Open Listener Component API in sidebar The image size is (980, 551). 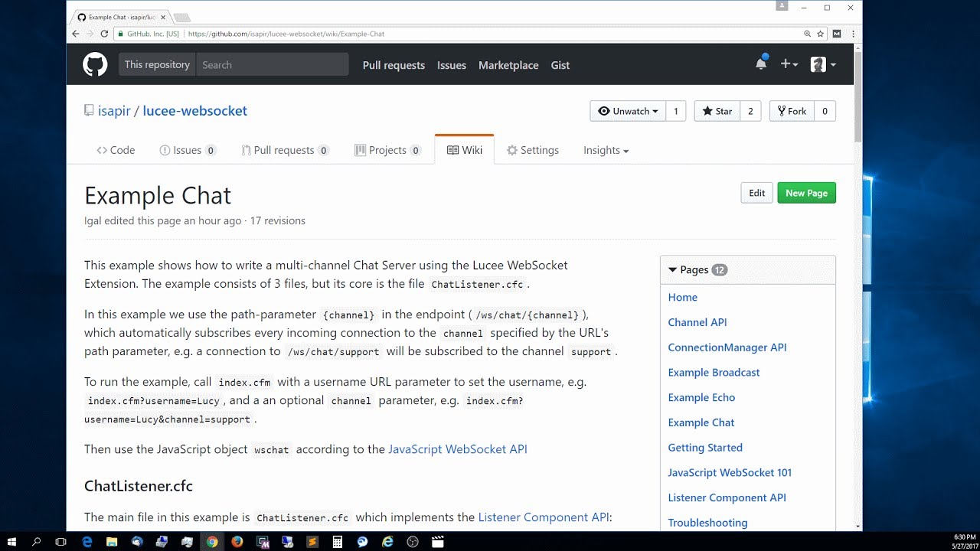pos(727,497)
